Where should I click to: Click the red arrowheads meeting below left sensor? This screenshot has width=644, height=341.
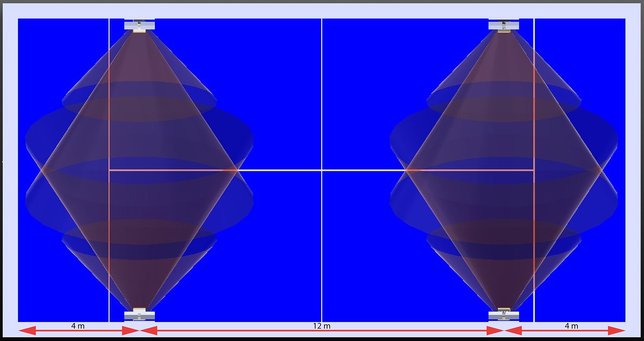[140, 331]
